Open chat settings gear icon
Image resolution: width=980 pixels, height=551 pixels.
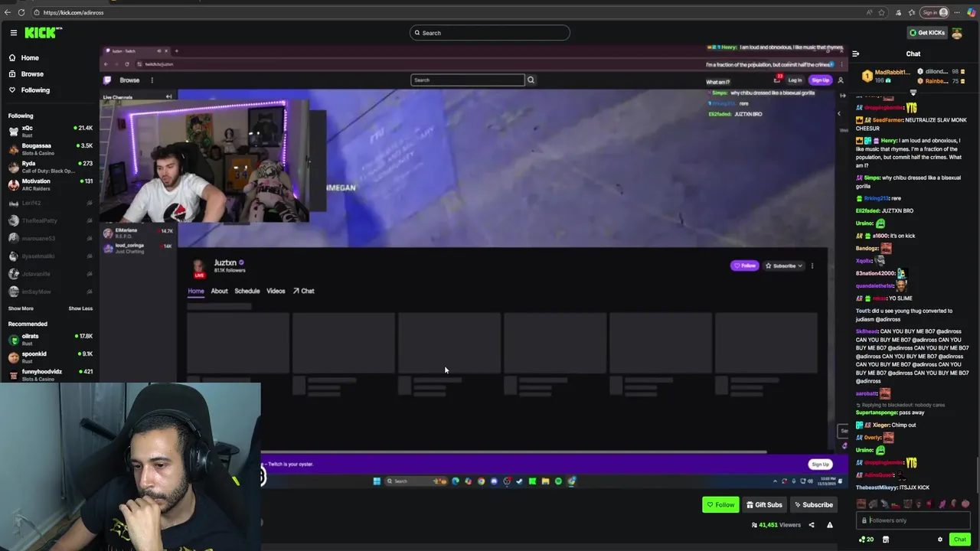[x=940, y=540]
